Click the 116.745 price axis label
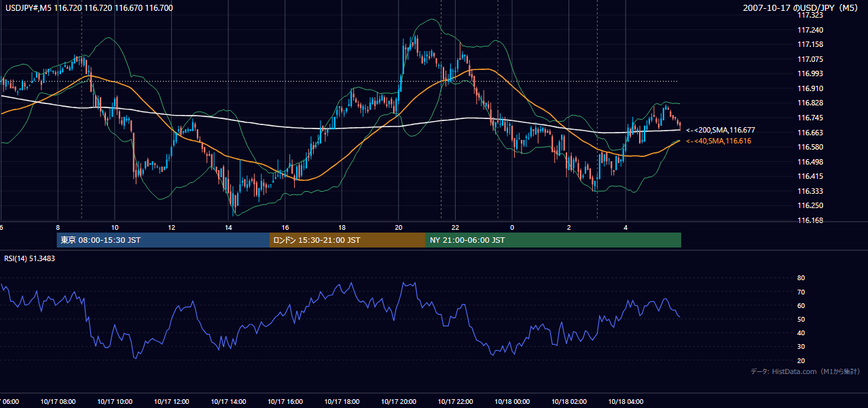The height and width of the screenshot is (408, 868). 810,118
